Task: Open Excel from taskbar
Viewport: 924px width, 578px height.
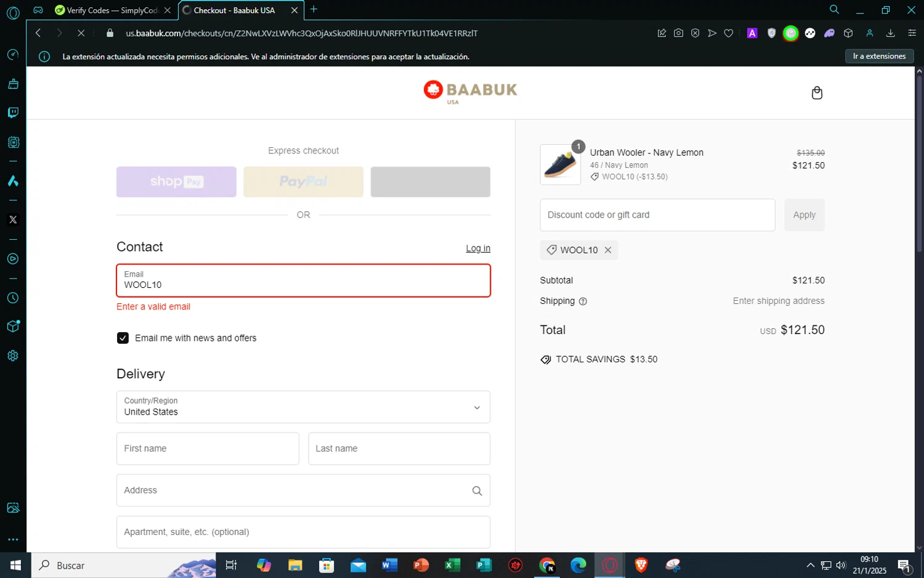Action: pos(453,565)
